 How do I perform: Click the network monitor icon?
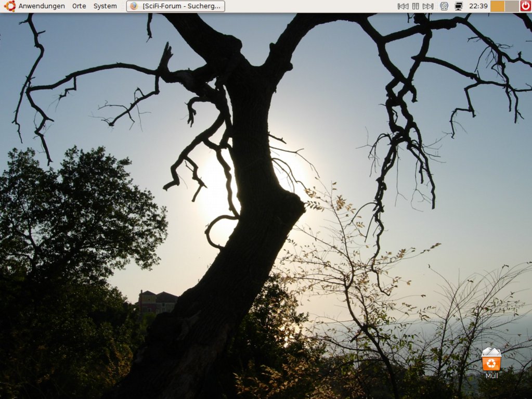point(458,6)
